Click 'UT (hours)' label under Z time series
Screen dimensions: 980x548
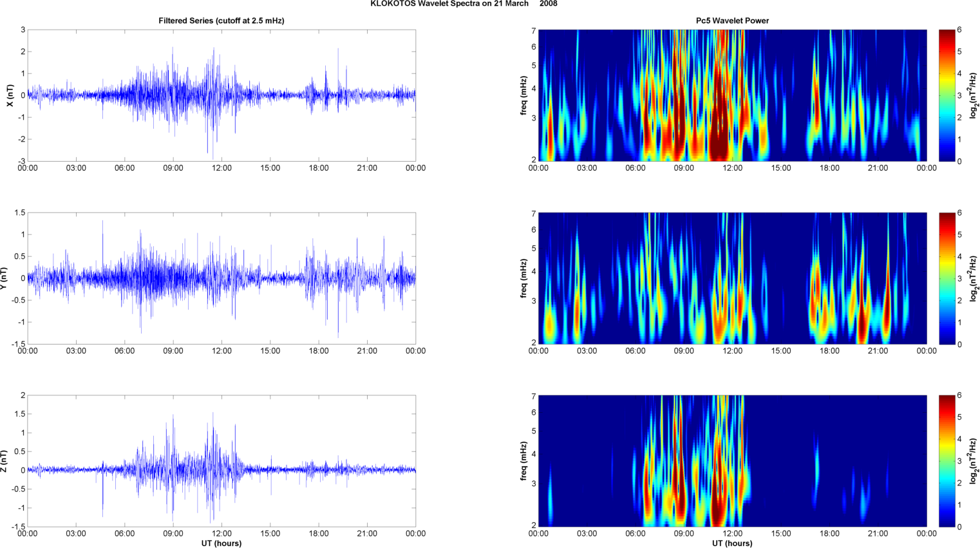[x=221, y=543]
